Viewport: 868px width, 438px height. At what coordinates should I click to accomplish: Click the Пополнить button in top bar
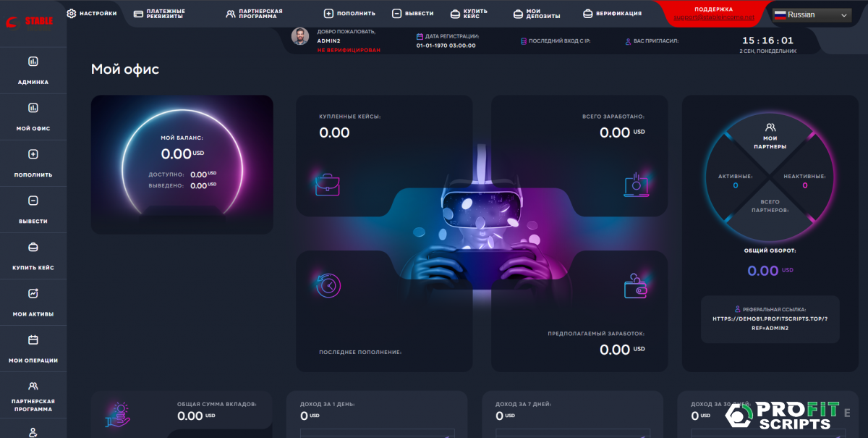pyautogui.click(x=349, y=14)
